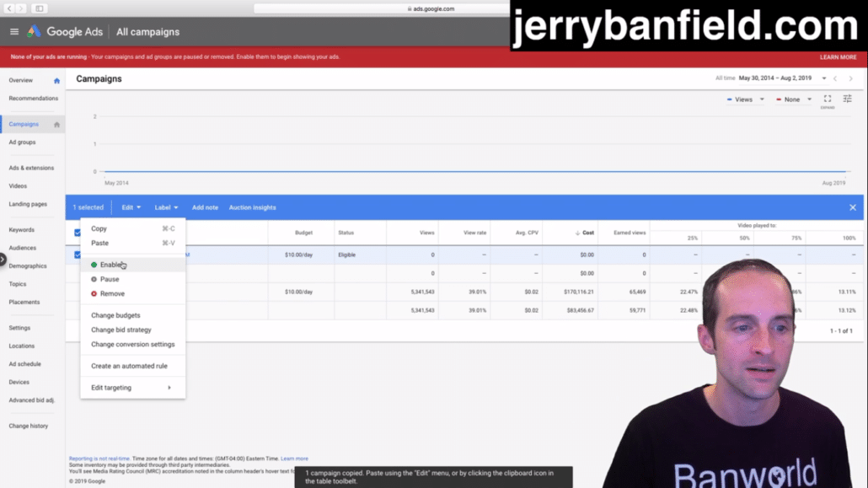Open Change history in the sidebar

(29, 426)
